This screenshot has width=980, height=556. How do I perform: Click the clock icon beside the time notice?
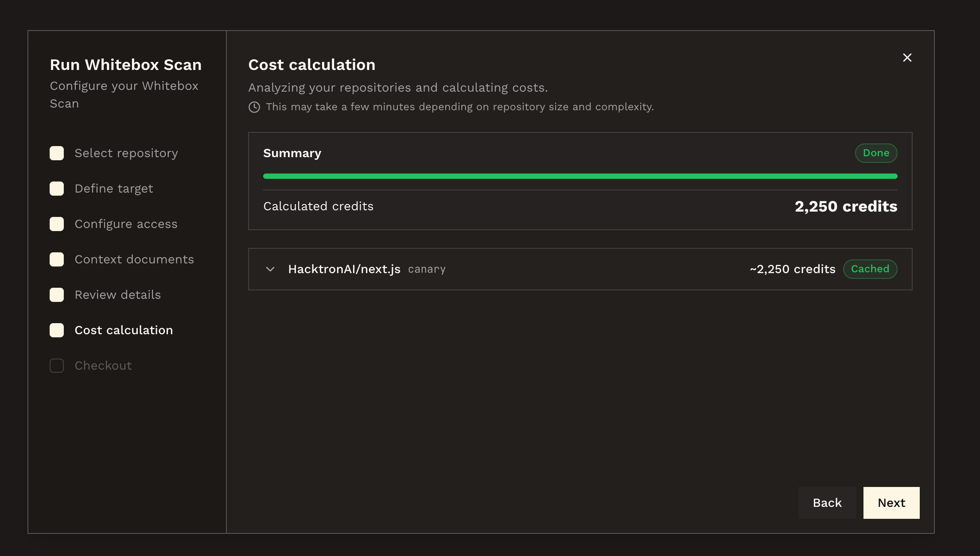pyautogui.click(x=254, y=107)
